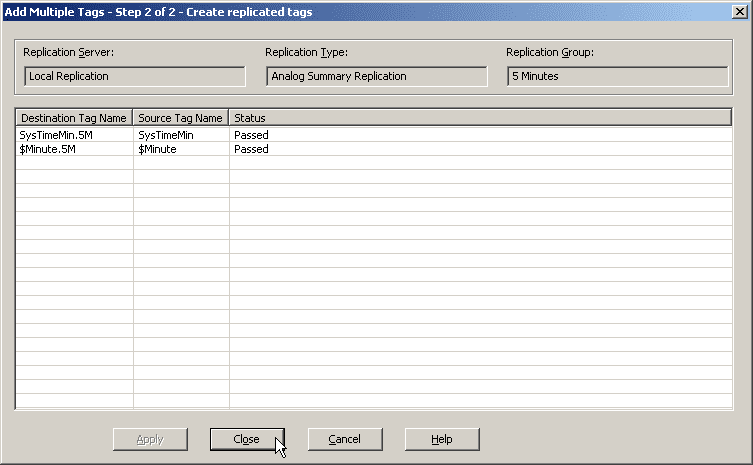Click the Cancel button
Viewport: 753px width, 465px height.
[345, 439]
